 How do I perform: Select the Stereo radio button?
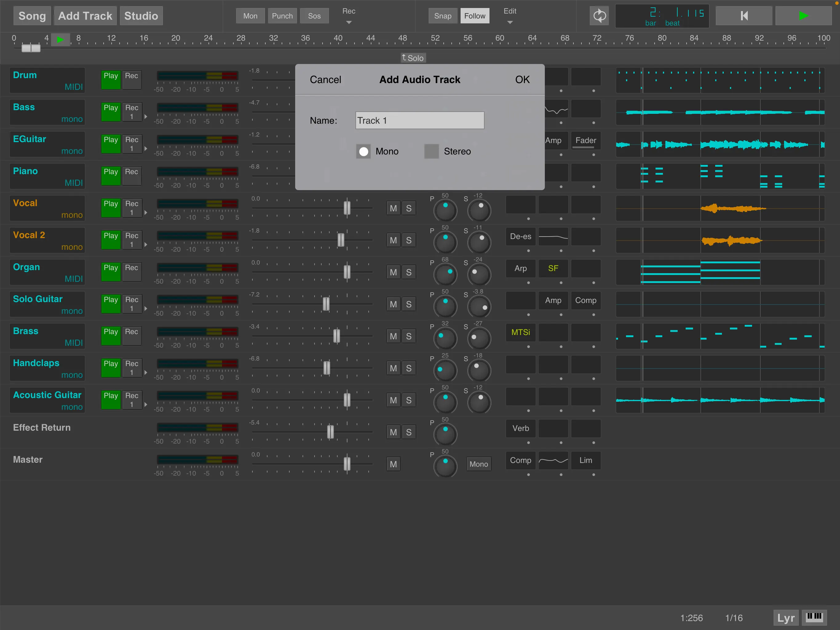431,151
